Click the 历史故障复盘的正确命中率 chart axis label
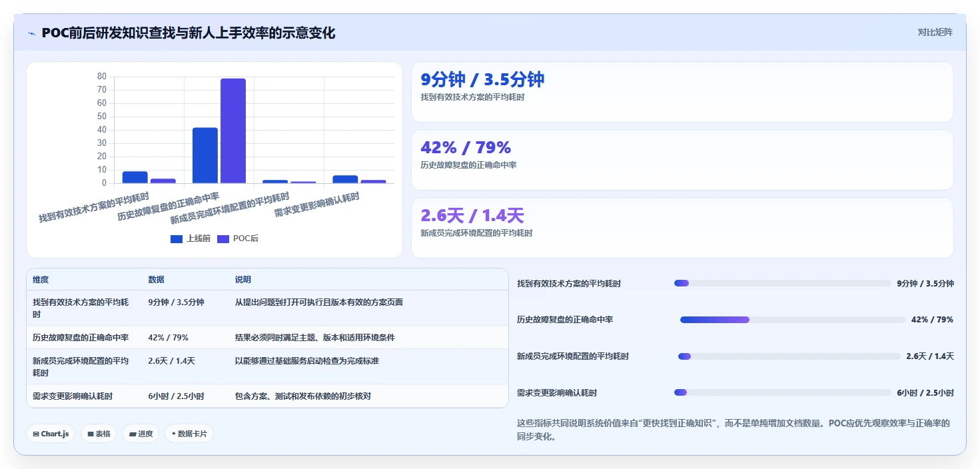Image resolution: width=980 pixels, height=469 pixels. pos(168,207)
